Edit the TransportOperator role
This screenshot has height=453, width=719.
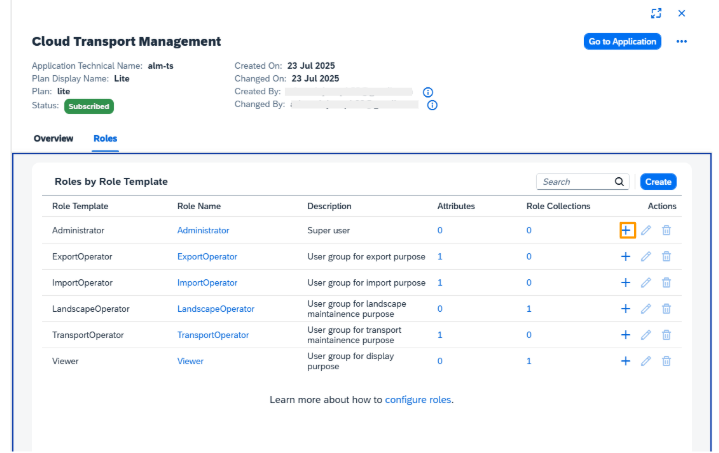tap(646, 335)
